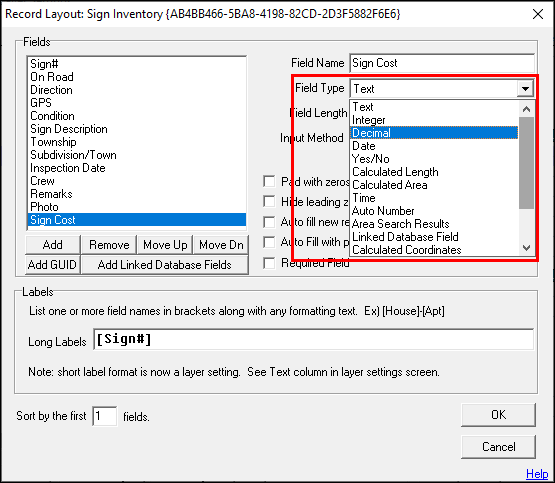Click Add GUID button
555x483 pixels.
(x=52, y=265)
